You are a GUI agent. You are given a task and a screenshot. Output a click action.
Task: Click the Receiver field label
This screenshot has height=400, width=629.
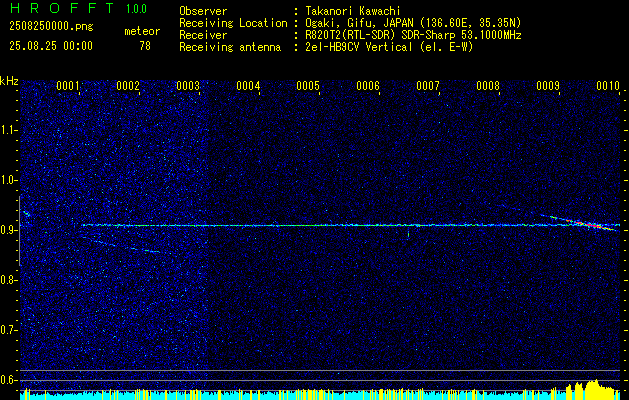pos(203,35)
